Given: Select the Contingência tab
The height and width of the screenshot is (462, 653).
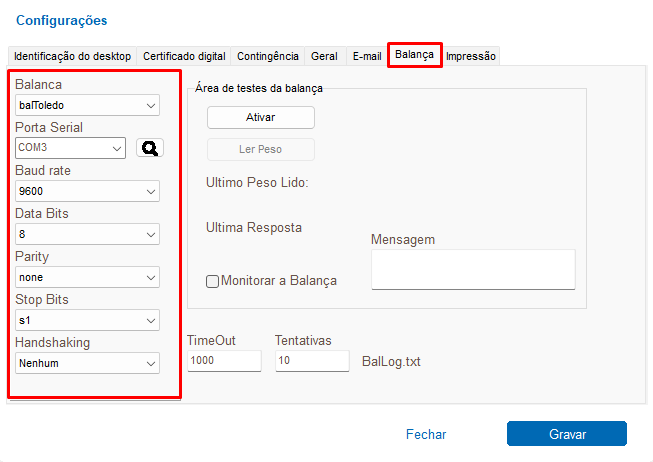Looking at the screenshot, I should point(267,56).
